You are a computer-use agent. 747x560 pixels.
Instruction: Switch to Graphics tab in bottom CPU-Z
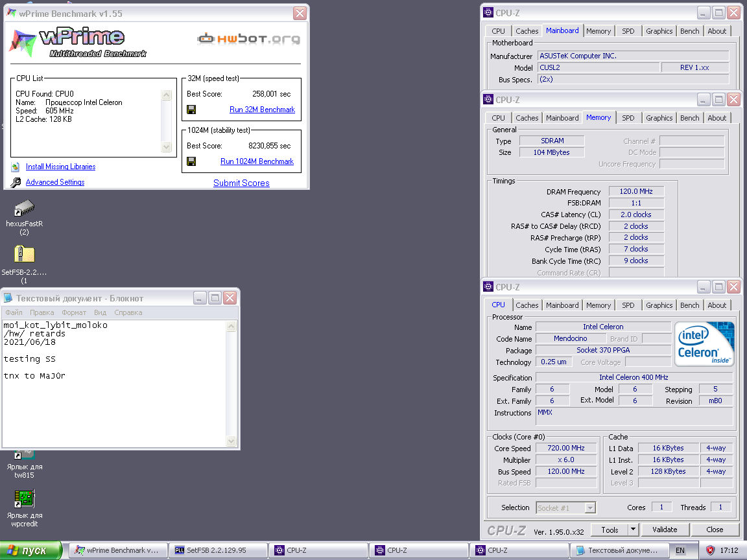click(659, 305)
